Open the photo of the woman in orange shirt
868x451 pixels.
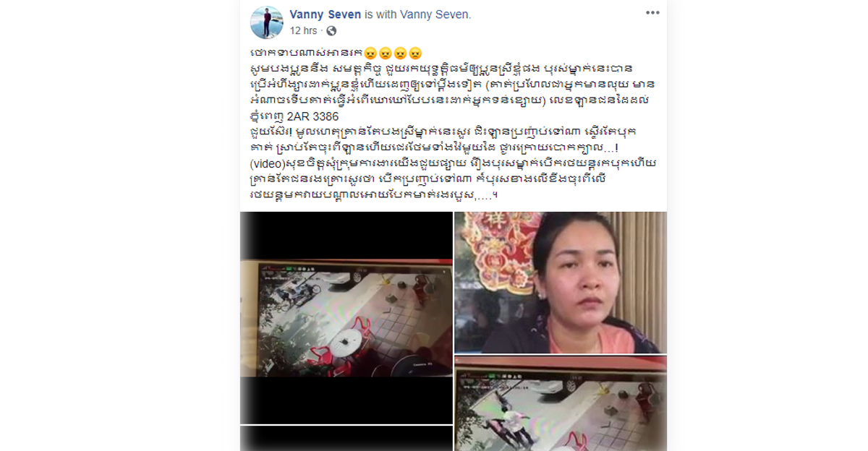click(x=561, y=282)
